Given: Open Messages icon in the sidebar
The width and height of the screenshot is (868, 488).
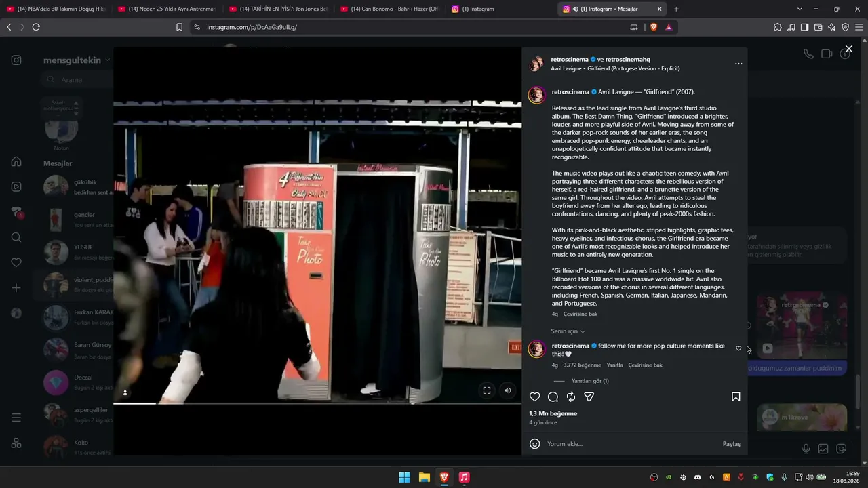Looking at the screenshot, I should 16,212.
